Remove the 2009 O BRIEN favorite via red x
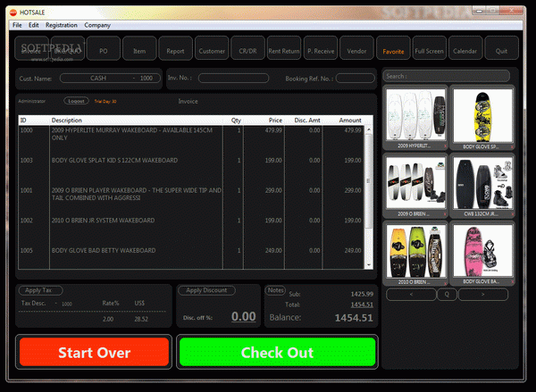 445,214
